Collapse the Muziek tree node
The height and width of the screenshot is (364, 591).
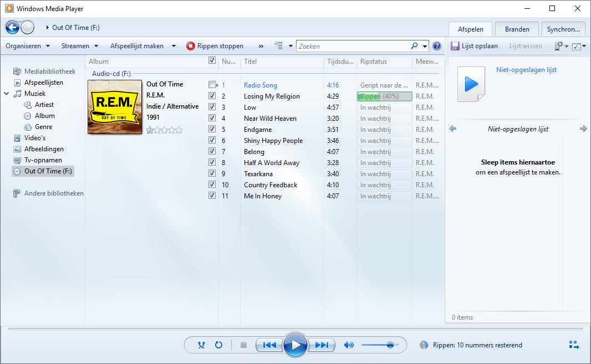pos(7,94)
